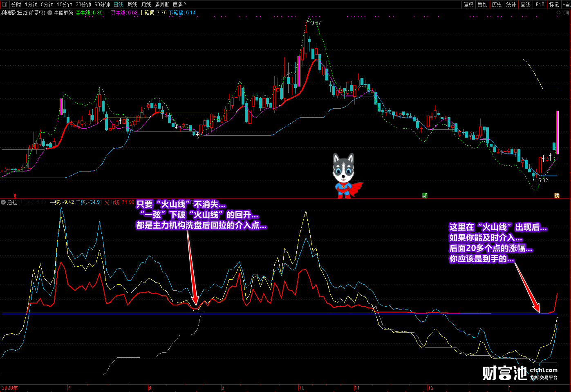Viewport: 571px width, 392px height.
Task: Click the 2020年 timeline label
Action: pyautogui.click(x=9, y=388)
